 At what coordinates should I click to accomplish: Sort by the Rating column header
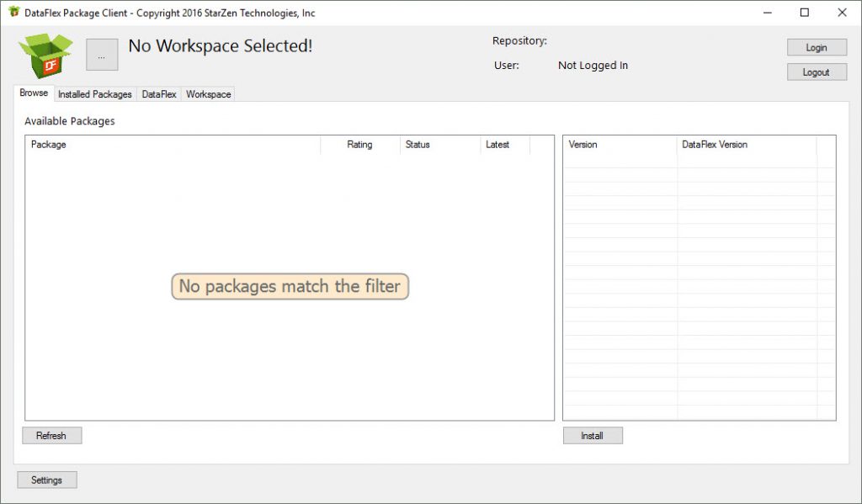360,145
